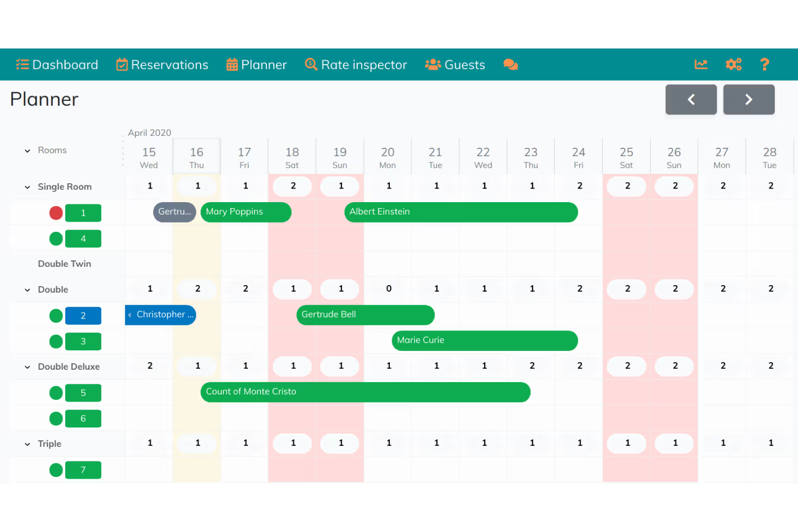Open Albert Einstein reservation
The height and width of the screenshot is (532, 798).
pyautogui.click(x=461, y=212)
